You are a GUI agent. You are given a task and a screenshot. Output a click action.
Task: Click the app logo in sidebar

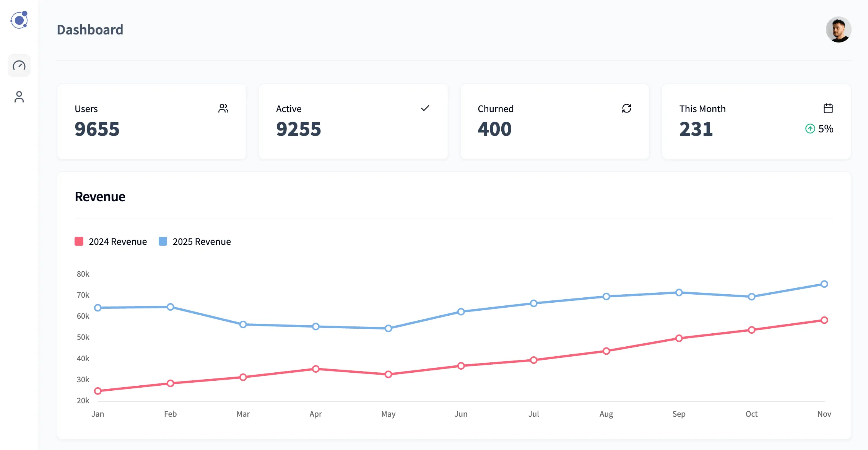tap(19, 20)
